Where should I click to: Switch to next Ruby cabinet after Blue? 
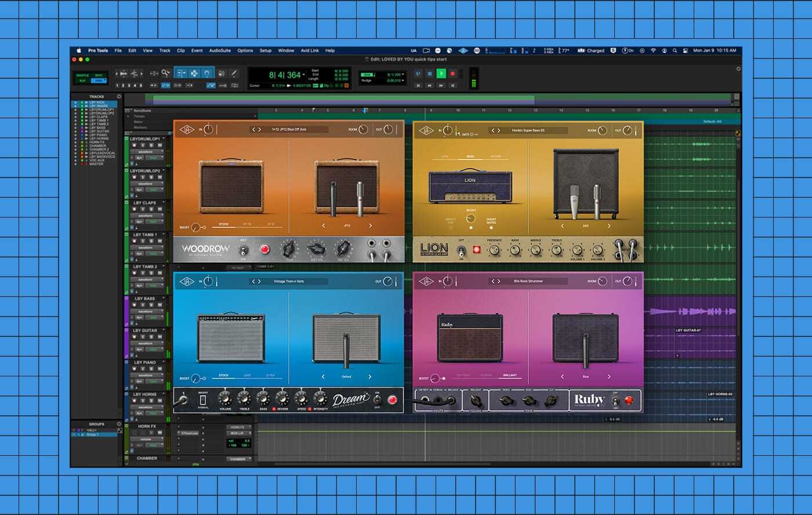(609, 376)
